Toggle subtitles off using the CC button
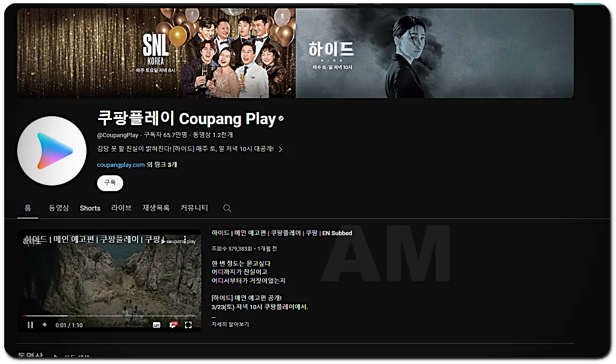 point(157,325)
